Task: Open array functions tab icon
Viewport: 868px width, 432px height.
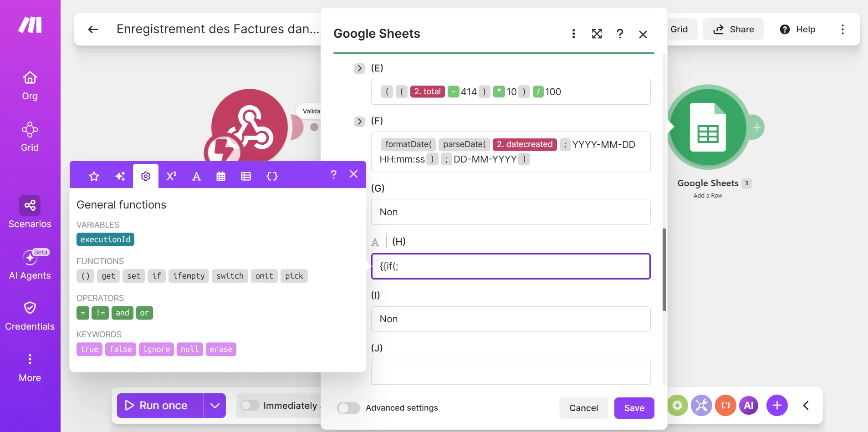Action: (x=246, y=176)
